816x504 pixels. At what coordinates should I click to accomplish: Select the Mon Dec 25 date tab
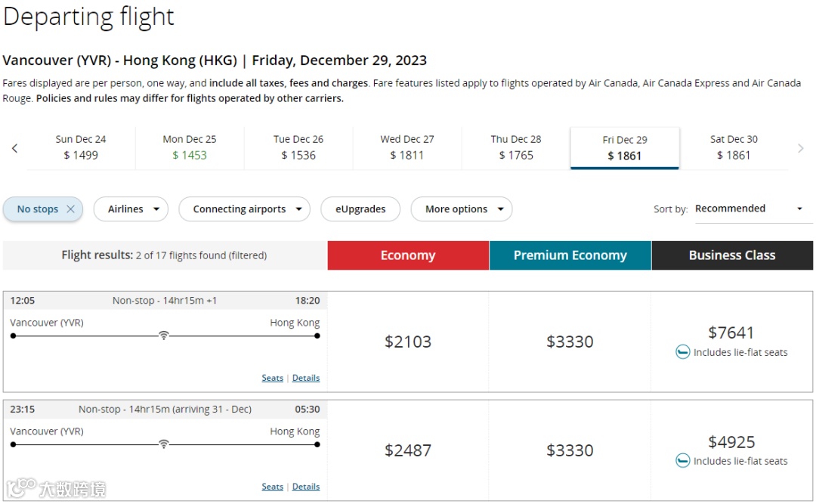tap(190, 147)
